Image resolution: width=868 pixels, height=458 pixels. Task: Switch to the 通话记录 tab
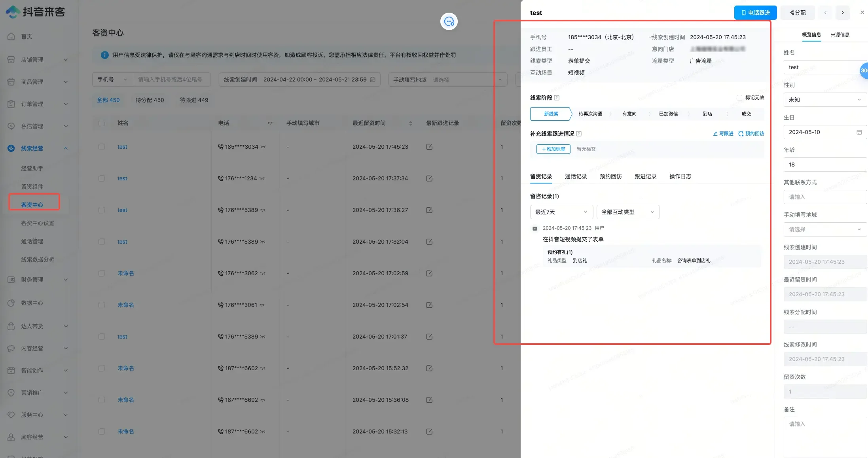(x=576, y=176)
